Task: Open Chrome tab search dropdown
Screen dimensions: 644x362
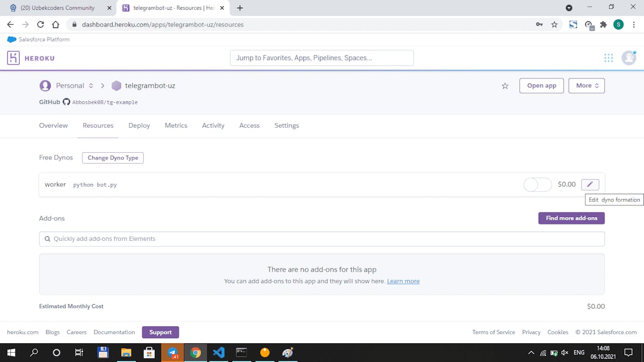Action: coord(569,8)
